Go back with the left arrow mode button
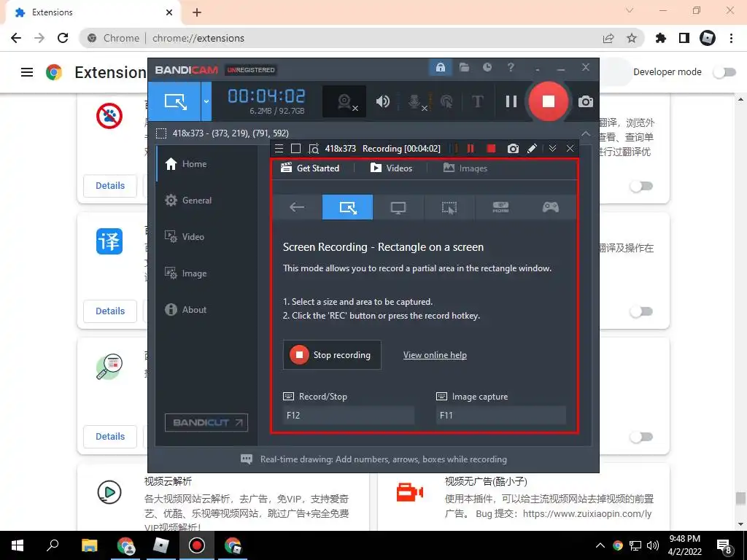747x560 pixels. click(297, 207)
